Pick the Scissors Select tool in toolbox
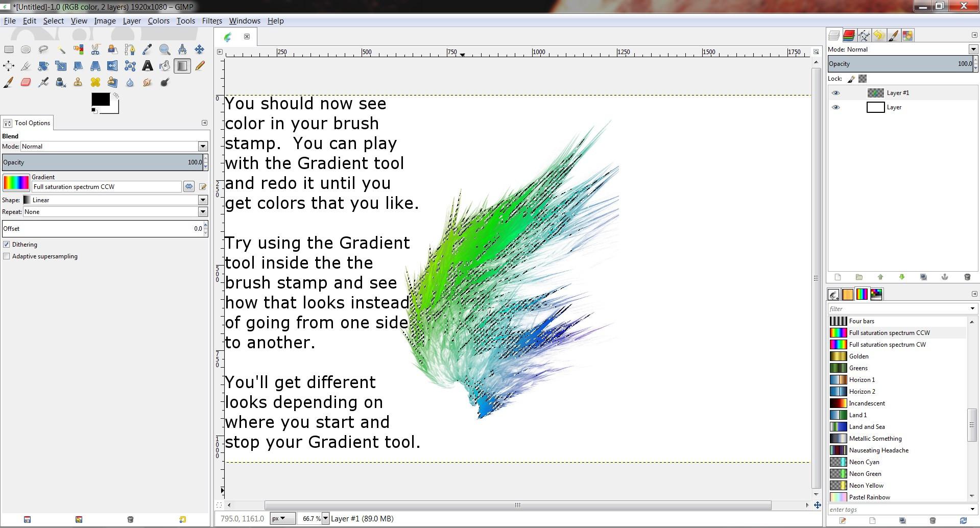 pos(95,50)
